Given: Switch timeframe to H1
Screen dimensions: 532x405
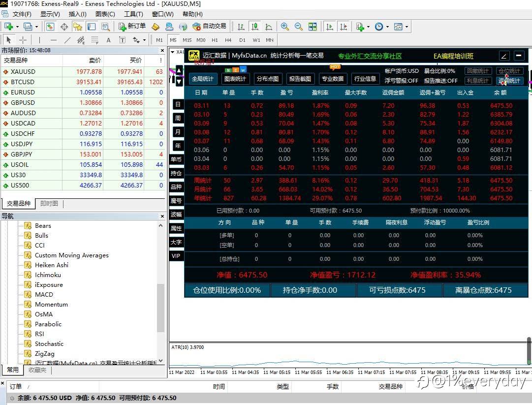Looking at the screenshot, I should 215,40.
